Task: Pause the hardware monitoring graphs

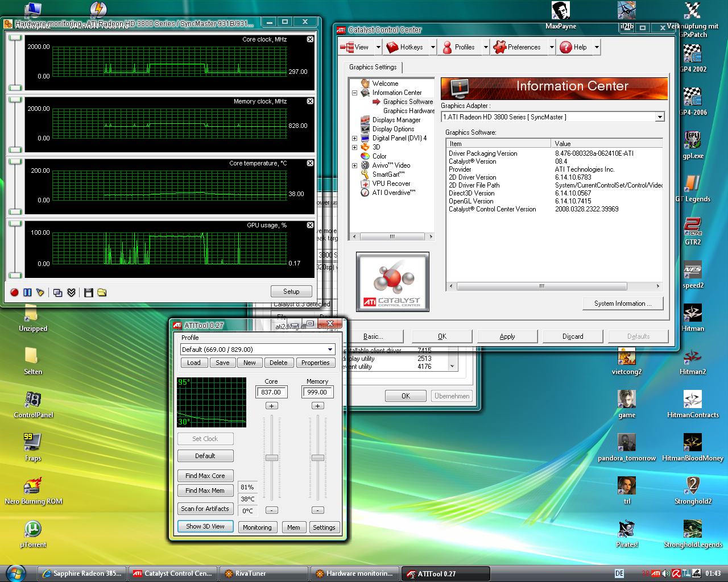Action: [x=27, y=292]
